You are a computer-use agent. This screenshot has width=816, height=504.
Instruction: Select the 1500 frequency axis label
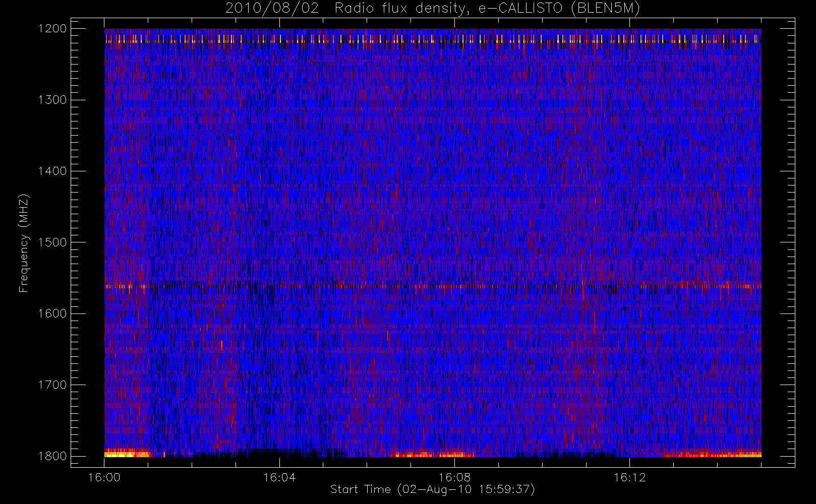pyautogui.click(x=52, y=242)
